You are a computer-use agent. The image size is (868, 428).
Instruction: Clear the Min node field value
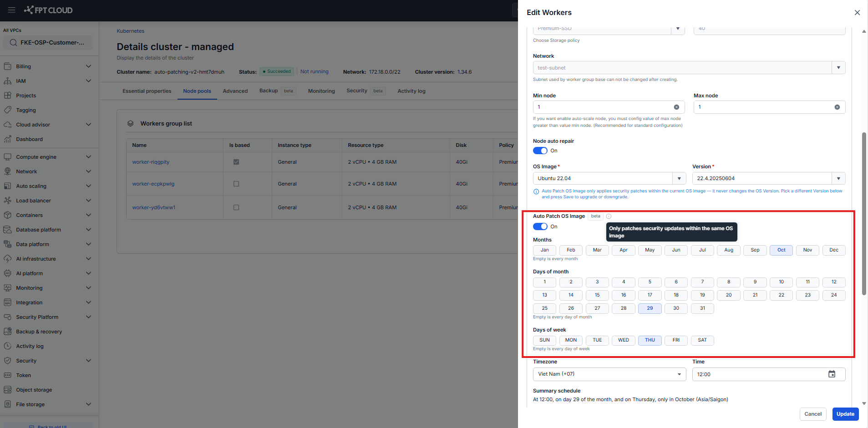point(676,107)
